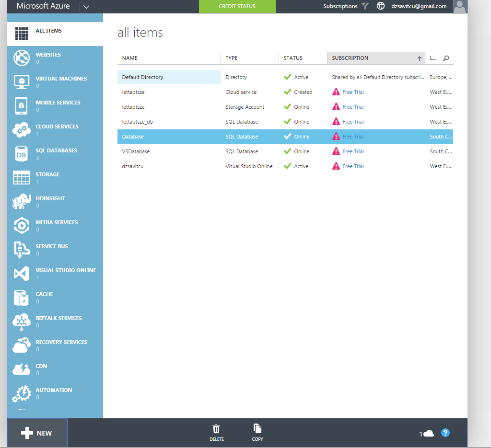Open the Automation gear icon
Screen dimensions: 491x448
22,393
